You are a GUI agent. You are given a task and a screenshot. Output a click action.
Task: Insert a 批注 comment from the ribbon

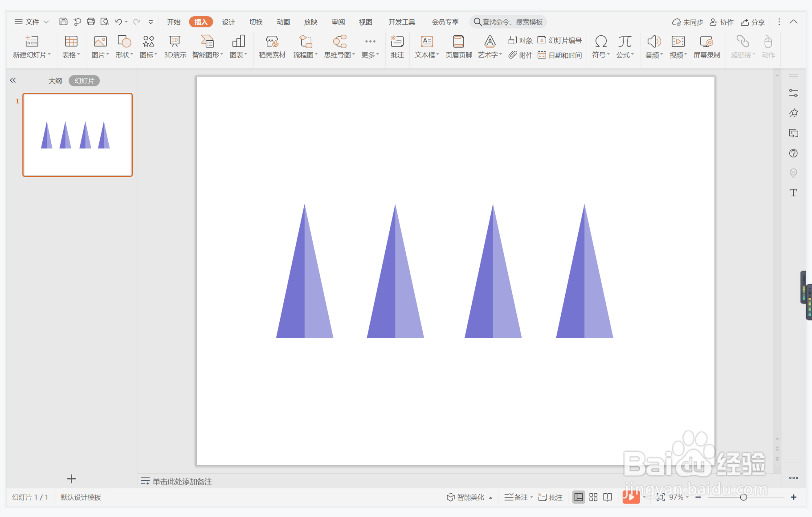coord(397,46)
